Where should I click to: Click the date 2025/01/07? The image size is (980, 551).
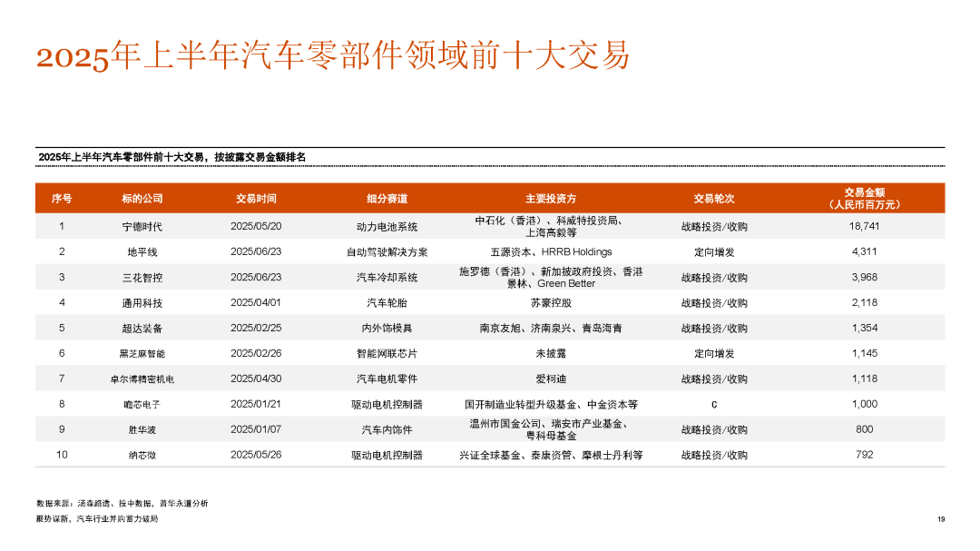256,429
